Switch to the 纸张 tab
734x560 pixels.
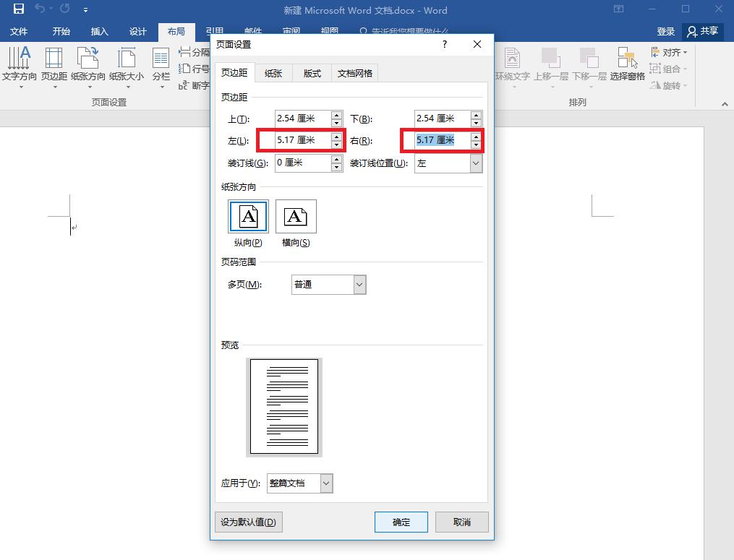(273, 72)
